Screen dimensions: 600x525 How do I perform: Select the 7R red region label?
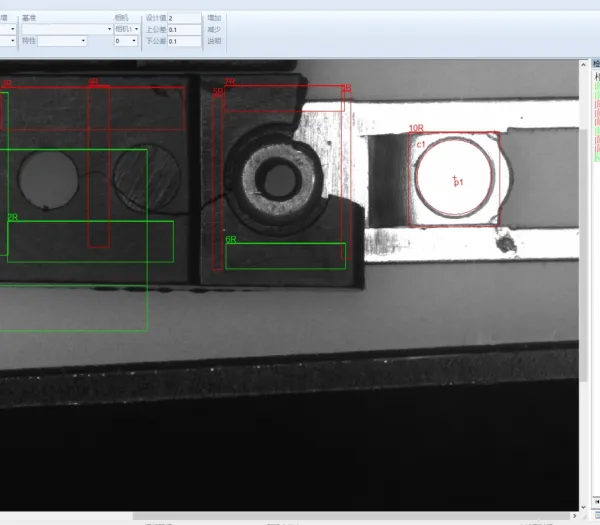pyautogui.click(x=230, y=82)
